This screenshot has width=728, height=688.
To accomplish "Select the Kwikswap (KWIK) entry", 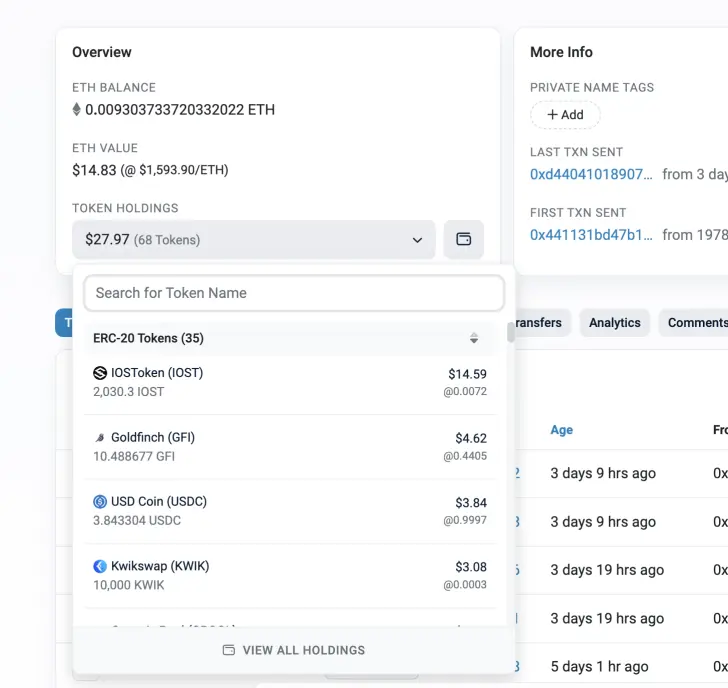I will (x=290, y=575).
